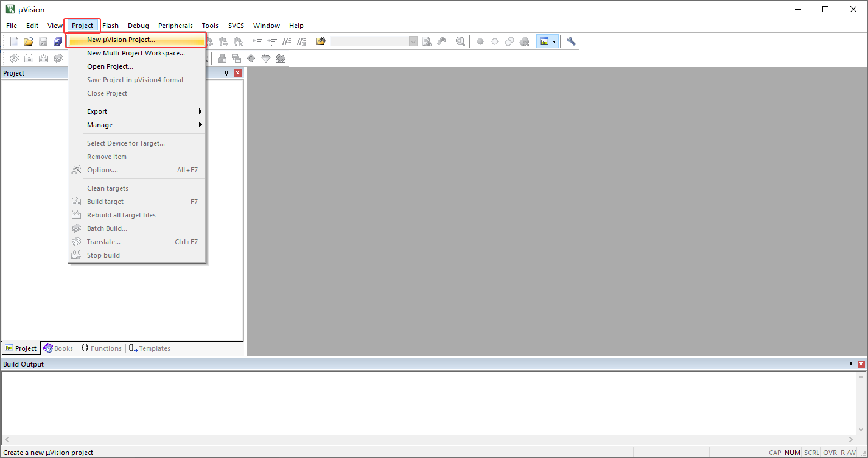Open the Manage multi-project workspace icon
868x458 pixels.
pyautogui.click(x=236, y=58)
